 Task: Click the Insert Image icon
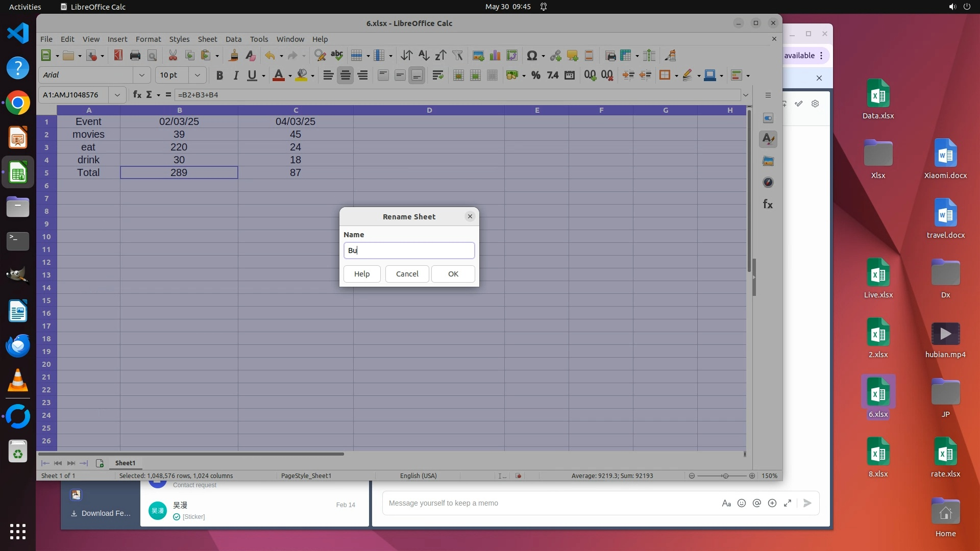pos(478,56)
